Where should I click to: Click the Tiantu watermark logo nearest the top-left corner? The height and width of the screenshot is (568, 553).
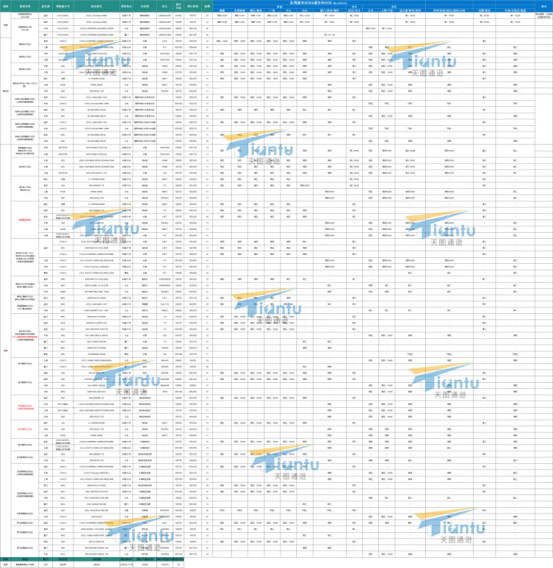pos(97,57)
